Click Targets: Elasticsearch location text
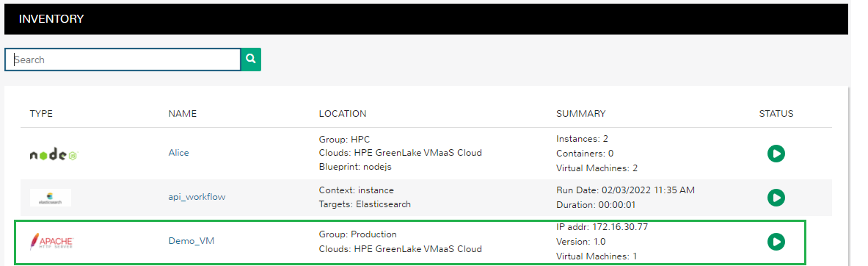Viewport: 868px width, 266px height. point(365,204)
